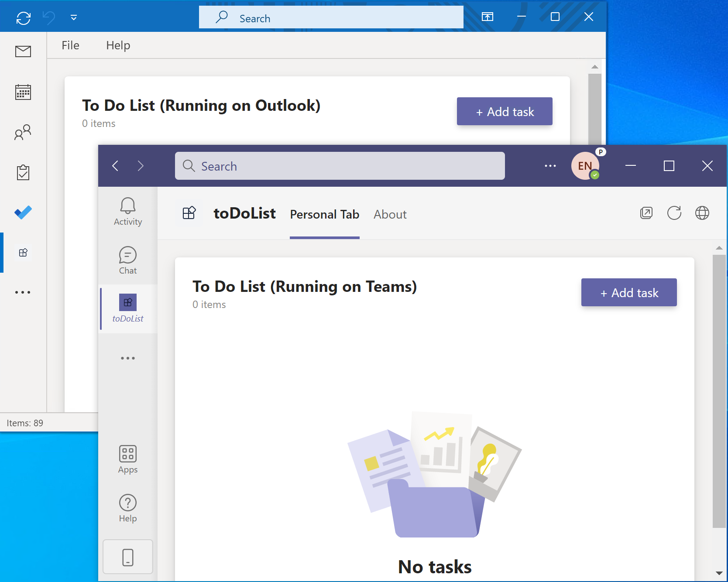Click 'To Do List (Running on Teams)' heading
Viewport: 728px width, 582px height.
tap(305, 287)
